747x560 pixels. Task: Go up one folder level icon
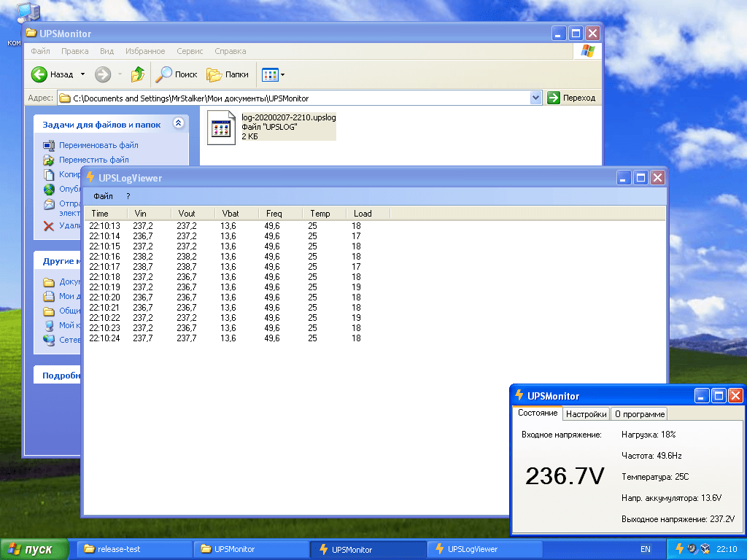click(x=138, y=74)
